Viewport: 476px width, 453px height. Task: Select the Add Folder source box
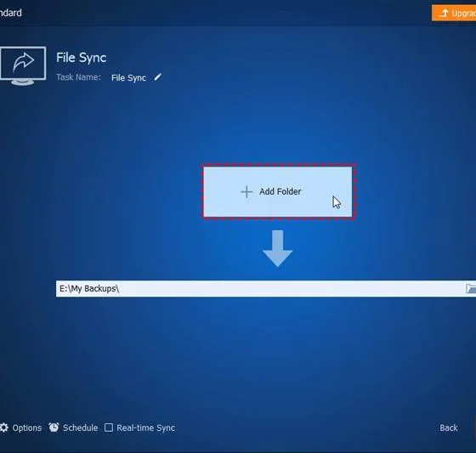pos(277,191)
